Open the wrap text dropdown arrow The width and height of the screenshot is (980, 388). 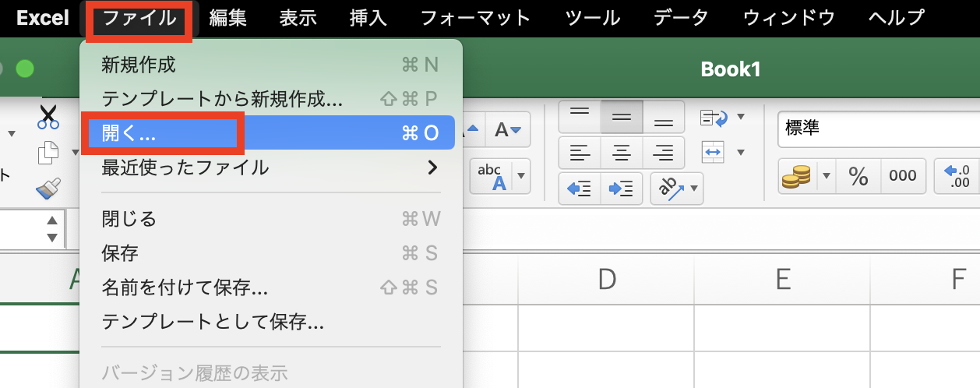point(741,117)
